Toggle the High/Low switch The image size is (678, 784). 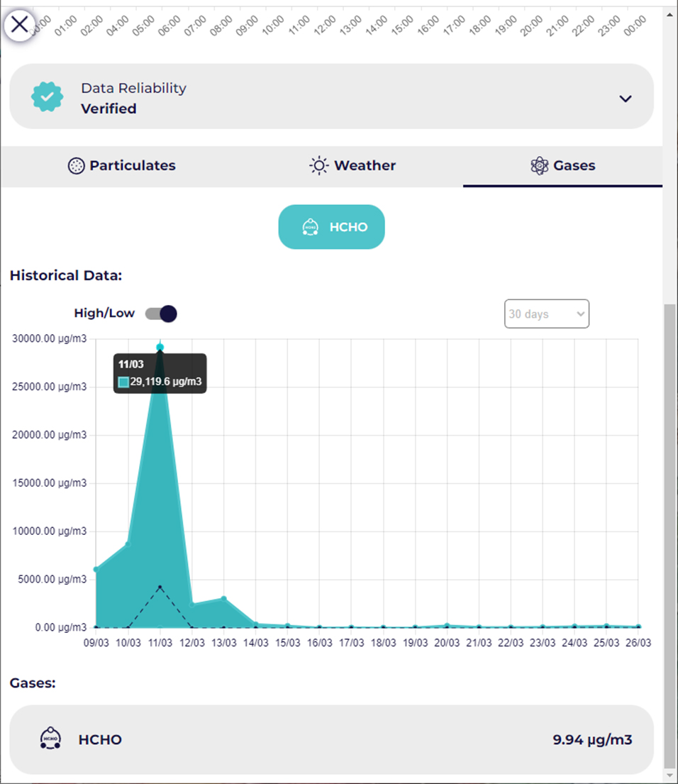click(161, 314)
